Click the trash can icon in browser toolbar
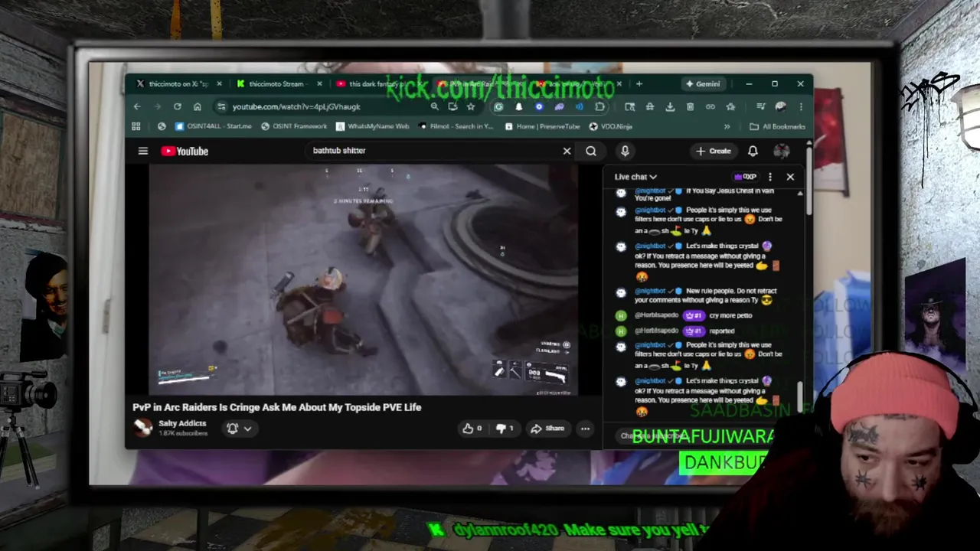 point(690,107)
